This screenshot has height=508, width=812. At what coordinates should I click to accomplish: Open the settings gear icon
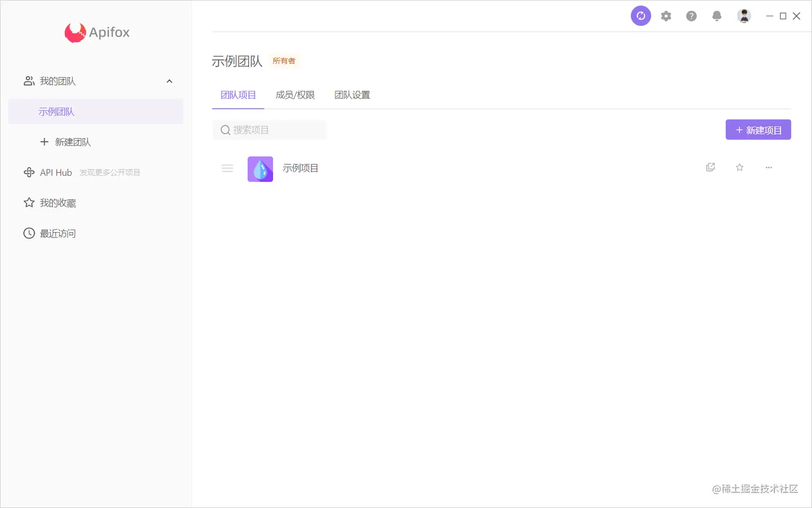point(666,16)
